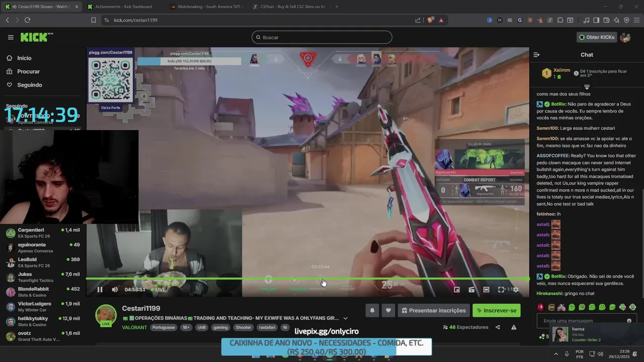Click the Buscar search field
Screen dimensions: 644x362
click(322, 37)
